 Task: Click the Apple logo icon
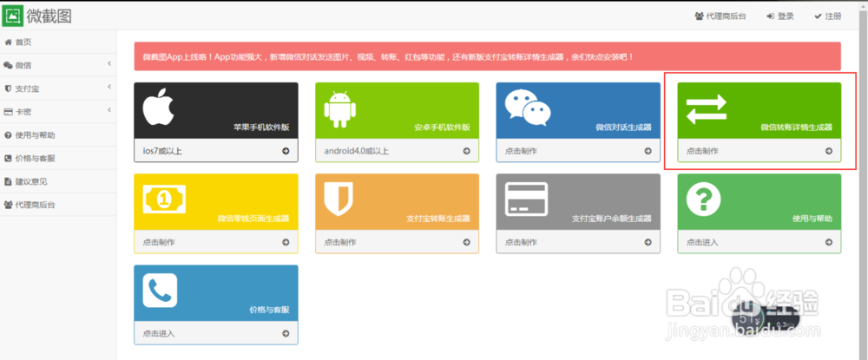pos(158,107)
